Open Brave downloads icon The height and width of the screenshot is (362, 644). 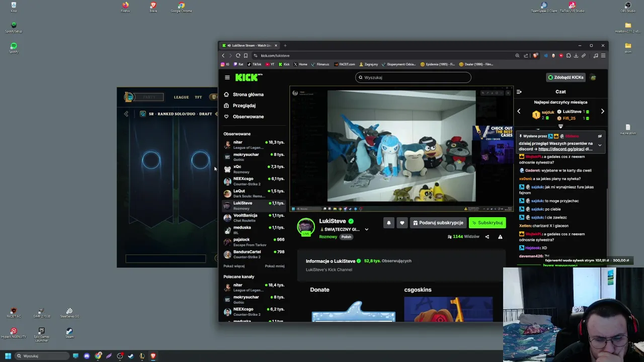[x=576, y=55]
